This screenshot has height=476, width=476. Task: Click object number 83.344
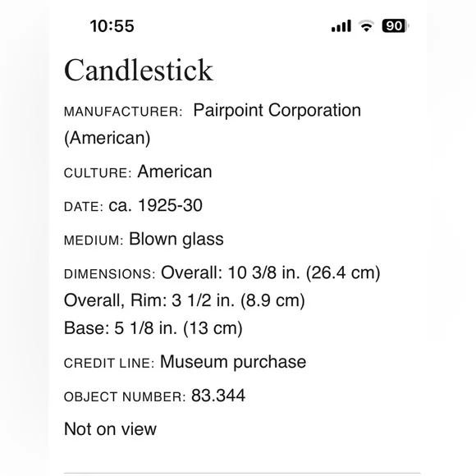[x=218, y=396]
